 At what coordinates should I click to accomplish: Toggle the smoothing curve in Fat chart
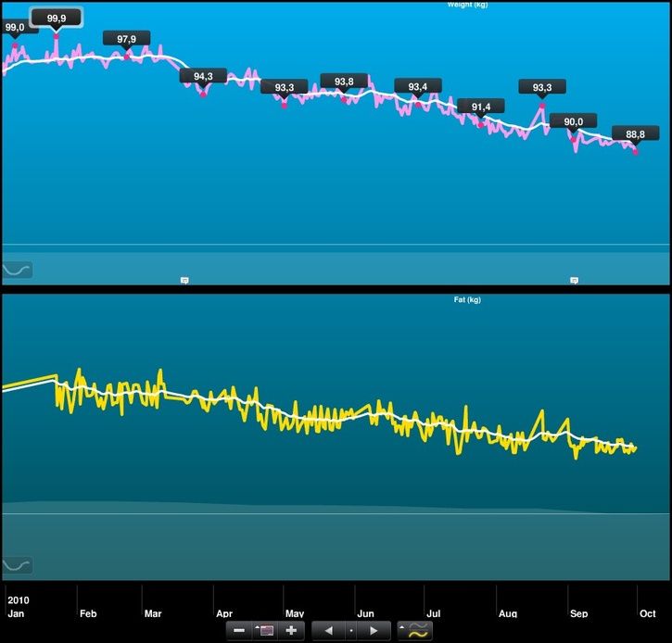point(18,564)
